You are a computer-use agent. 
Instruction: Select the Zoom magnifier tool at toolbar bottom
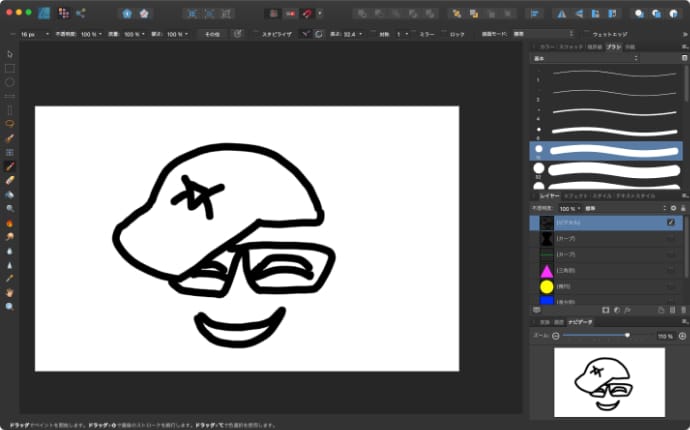10,306
